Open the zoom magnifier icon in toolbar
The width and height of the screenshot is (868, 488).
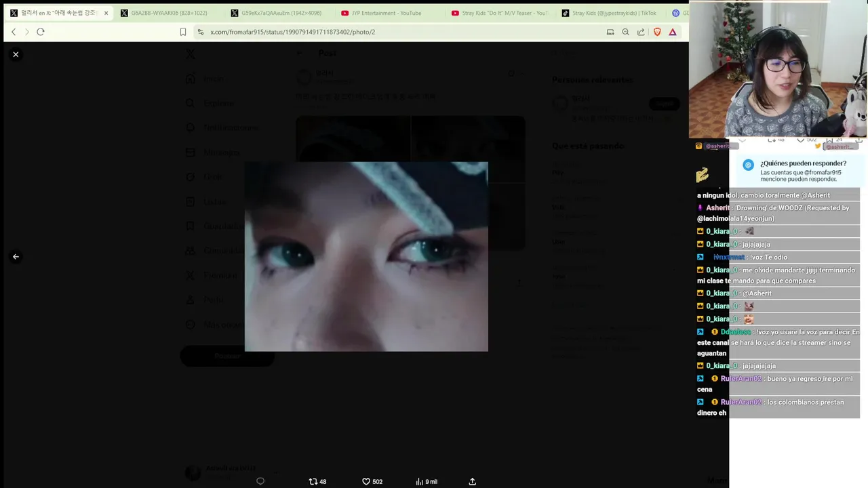625,32
